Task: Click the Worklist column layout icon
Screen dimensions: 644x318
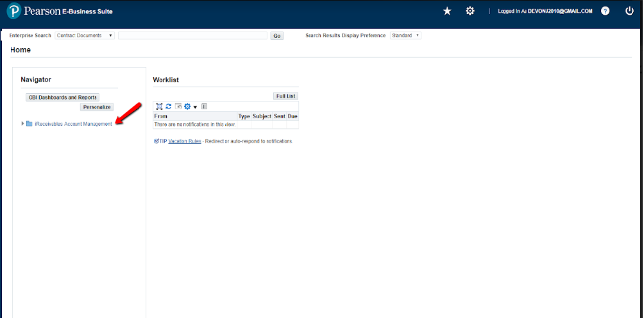Action: point(204,107)
